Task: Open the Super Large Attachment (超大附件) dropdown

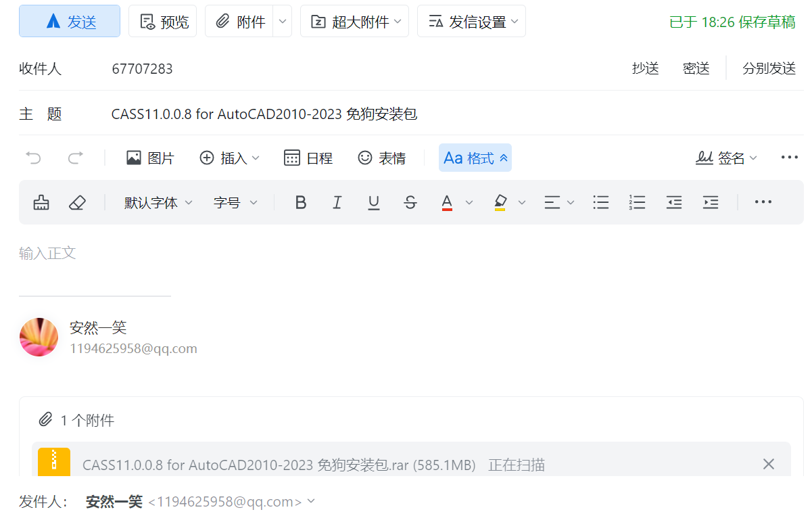Action: (355, 21)
